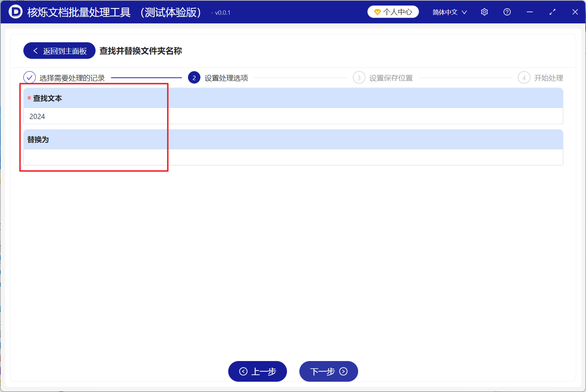Maximize the application window

pos(552,12)
